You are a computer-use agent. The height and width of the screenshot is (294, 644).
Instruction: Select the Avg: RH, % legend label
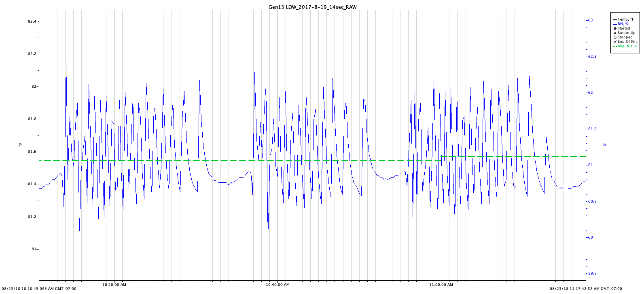(627, 46)
